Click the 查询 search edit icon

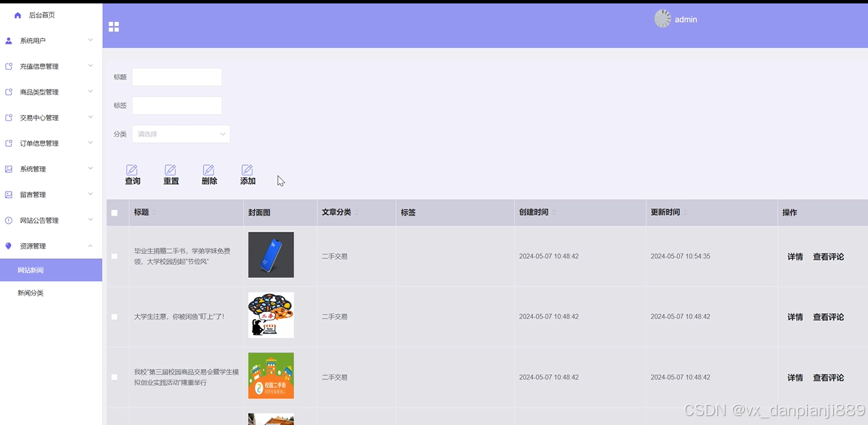[x=132, y=170]
